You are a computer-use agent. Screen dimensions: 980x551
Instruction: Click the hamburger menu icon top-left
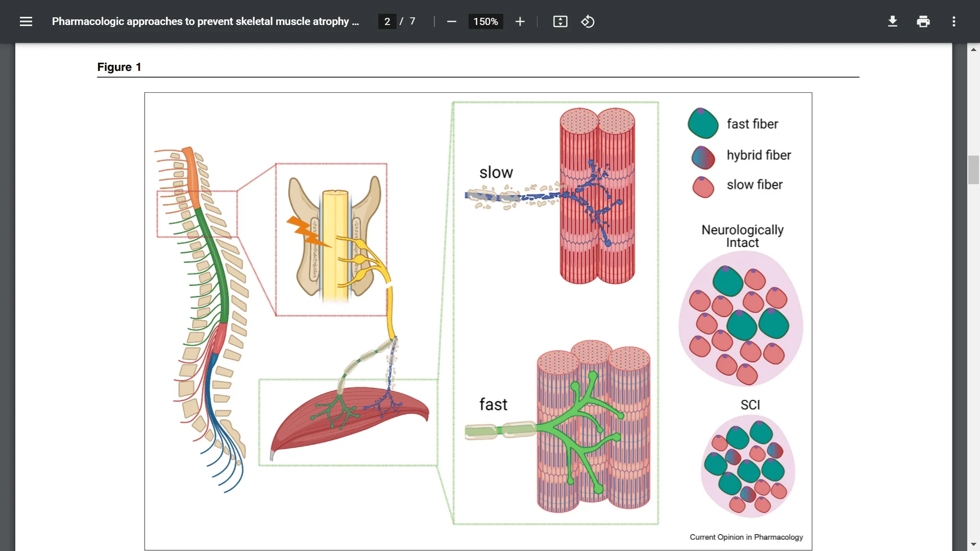click(26, 21)
